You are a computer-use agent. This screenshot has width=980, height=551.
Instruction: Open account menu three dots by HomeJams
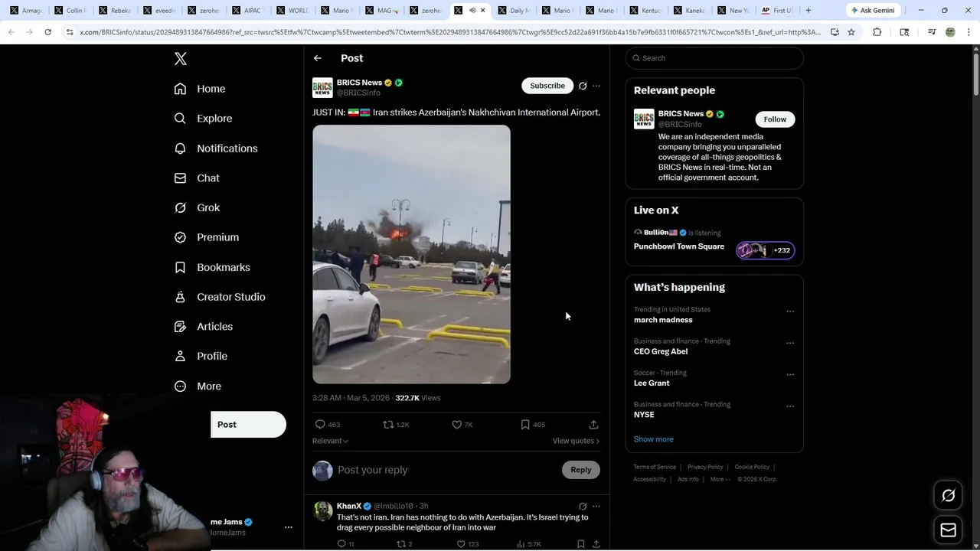point(289,527)
